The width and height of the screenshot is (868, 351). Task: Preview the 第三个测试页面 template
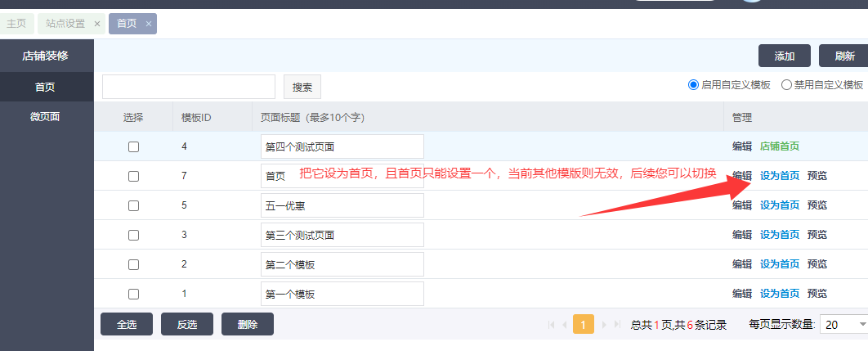click(x=817, y=235)
